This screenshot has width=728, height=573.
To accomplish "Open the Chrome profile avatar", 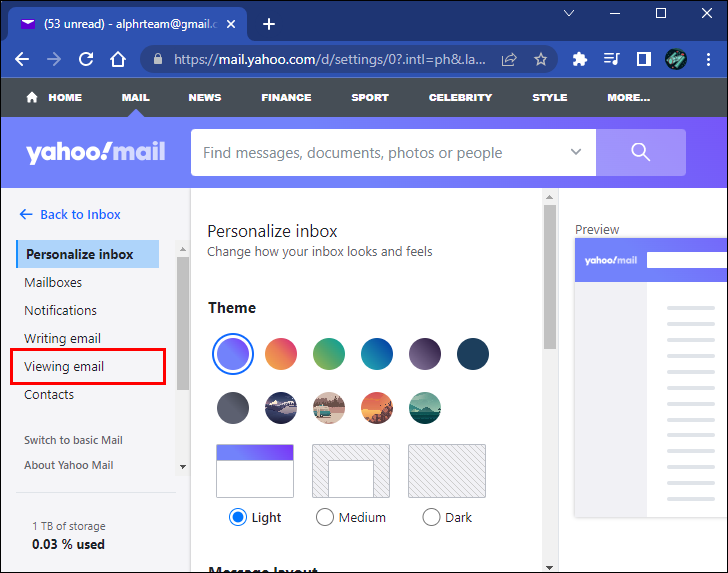I will (676, 59).
